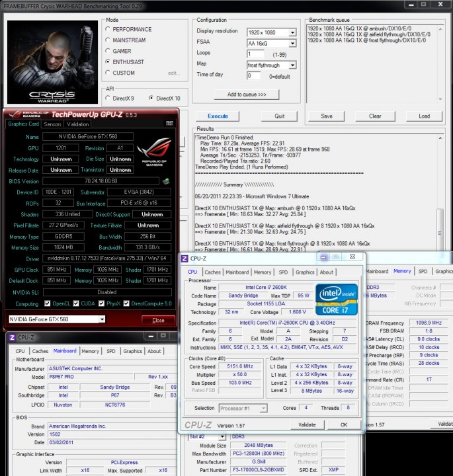This screenshot has width=453, height=476.
Task: Toggle the PhysX checkbox in GPU-Z
Action: [101, 303]
